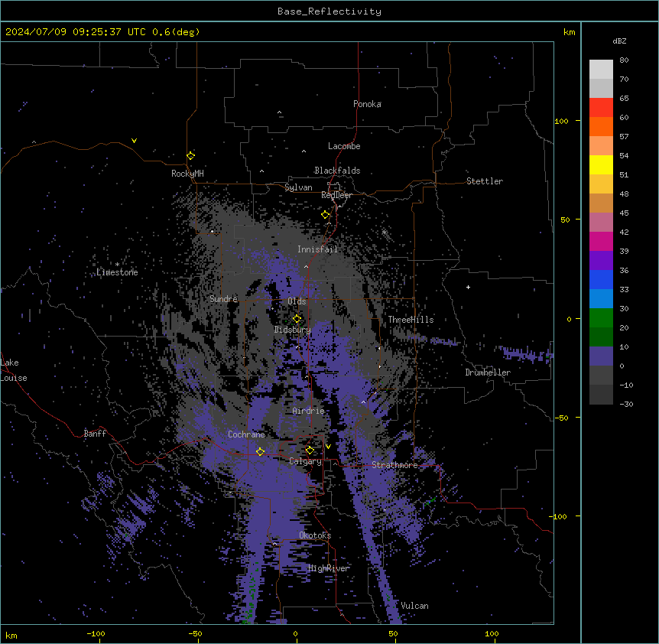Click yellow V marker east of Calgary
The image size is (659, 644).
click(x=328, y=447)
